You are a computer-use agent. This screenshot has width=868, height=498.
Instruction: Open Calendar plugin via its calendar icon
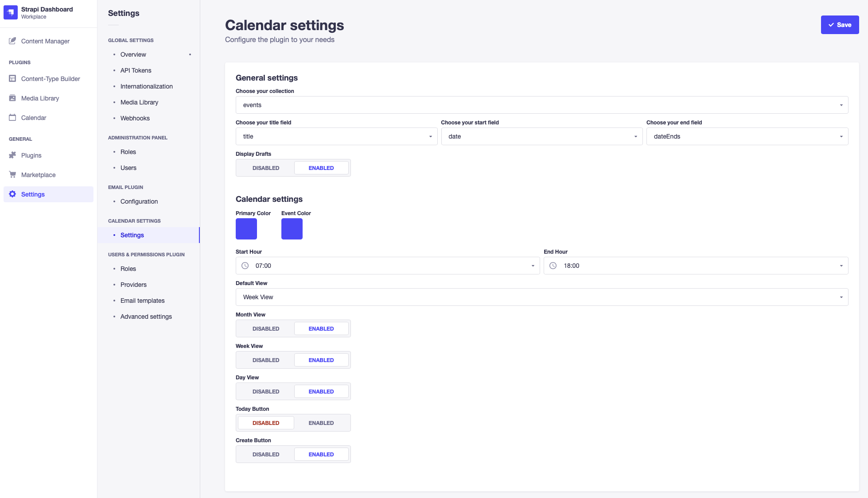coord(12,118)
